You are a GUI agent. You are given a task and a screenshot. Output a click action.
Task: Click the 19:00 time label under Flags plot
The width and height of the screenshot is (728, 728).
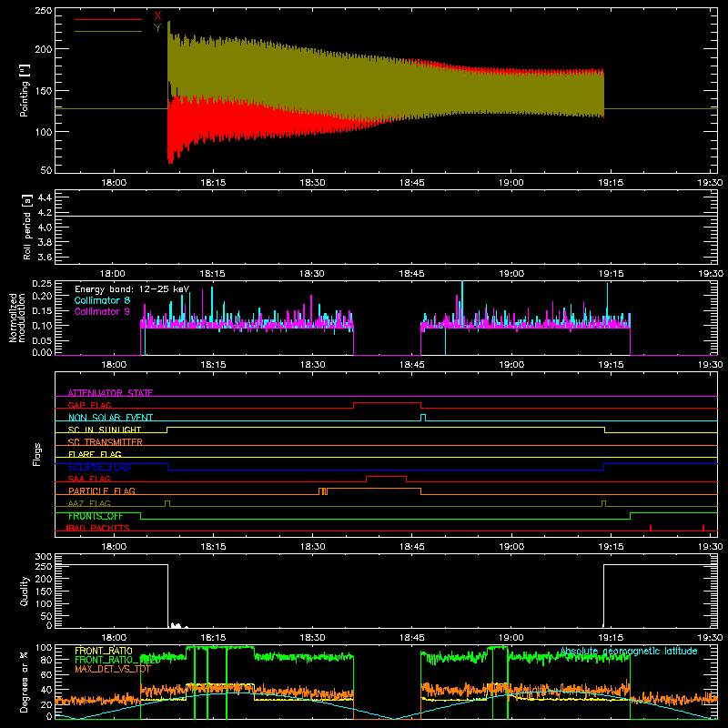(511, 547)
